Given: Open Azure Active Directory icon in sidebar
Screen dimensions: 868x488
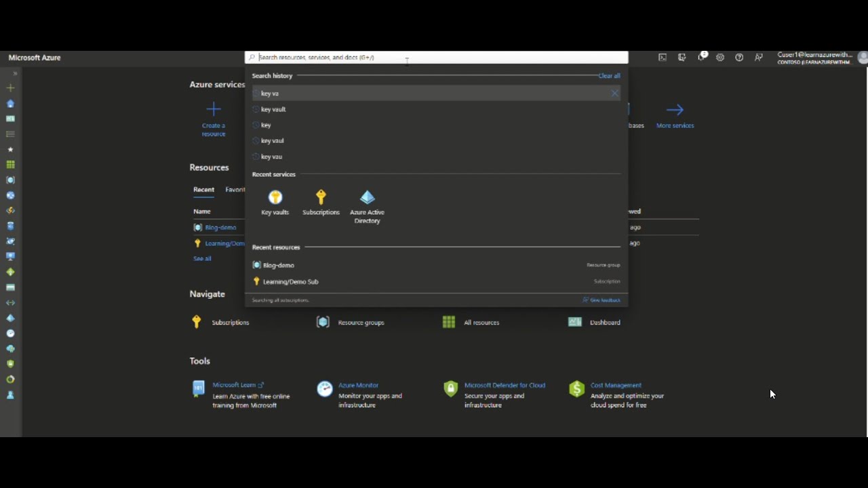Looking at the screenshot, I should (10, 318).
